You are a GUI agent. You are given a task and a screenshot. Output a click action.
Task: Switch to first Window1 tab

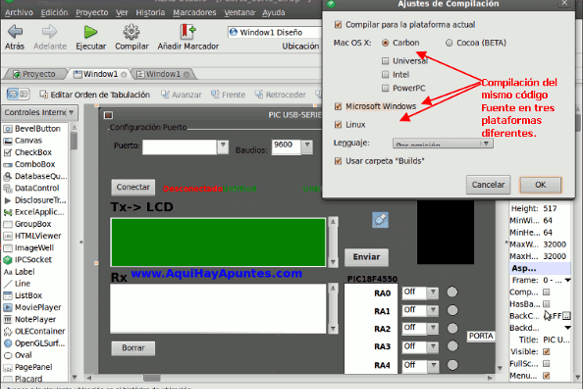click(100, 74)
